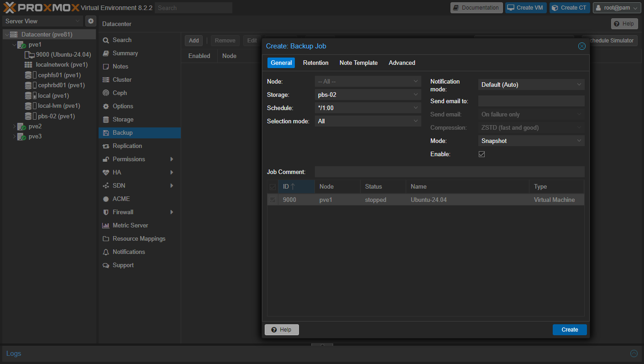Image resolution: width=644 pixels, height=364 pixels.
Task: Click the Add button in toolbar
Action: (194, 41)
